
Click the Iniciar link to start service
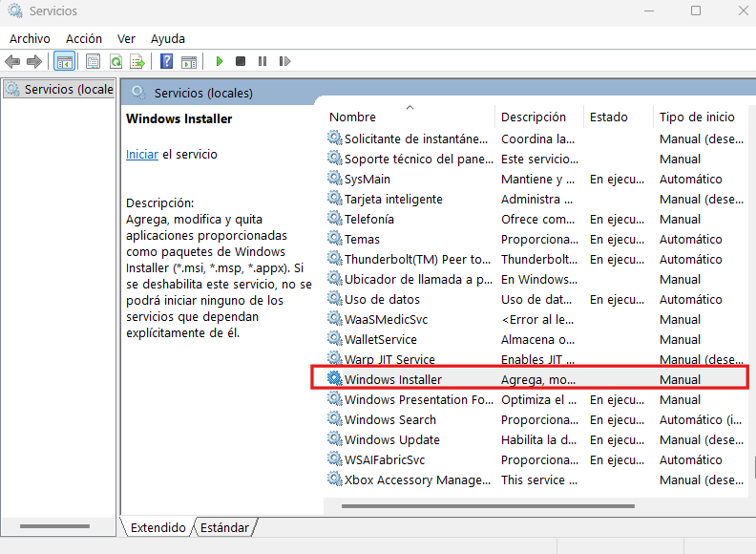(x=141, y=155)
